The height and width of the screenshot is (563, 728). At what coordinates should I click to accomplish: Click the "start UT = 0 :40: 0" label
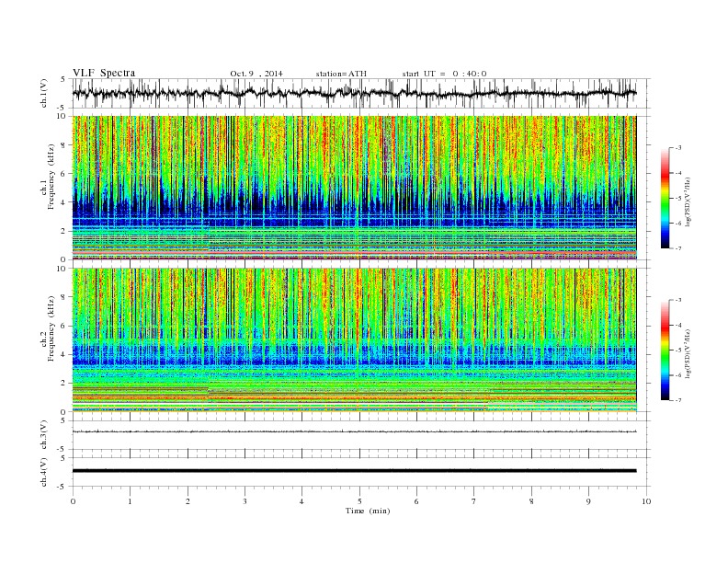click(x=444, y=74)
